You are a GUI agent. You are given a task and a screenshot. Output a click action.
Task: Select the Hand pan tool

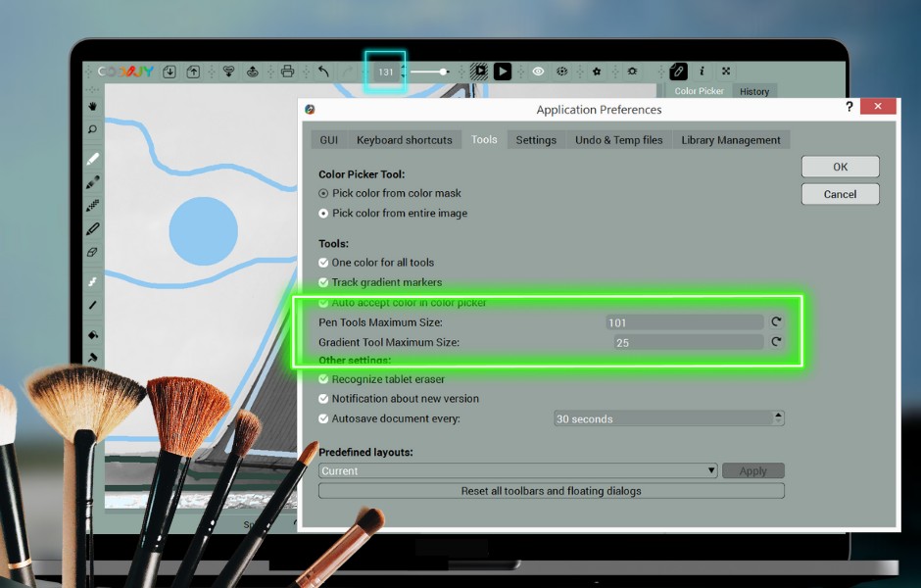click(91, 106)
